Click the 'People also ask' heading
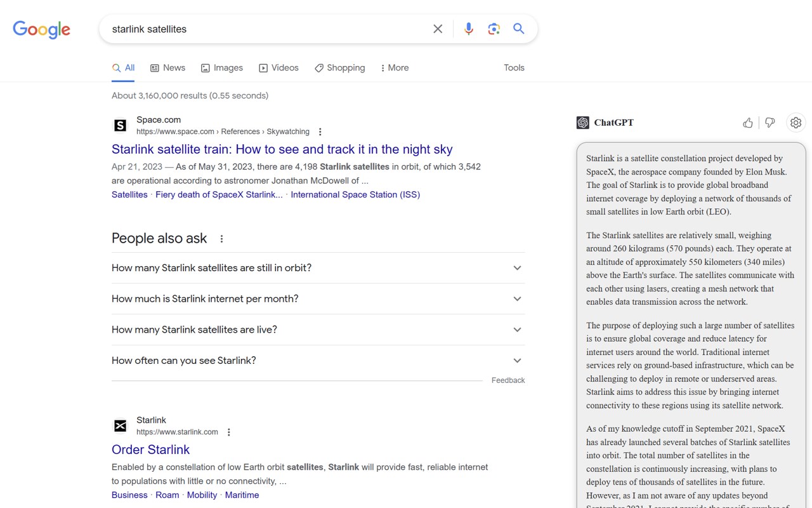 pyautogui.click(x=159, y=239)
